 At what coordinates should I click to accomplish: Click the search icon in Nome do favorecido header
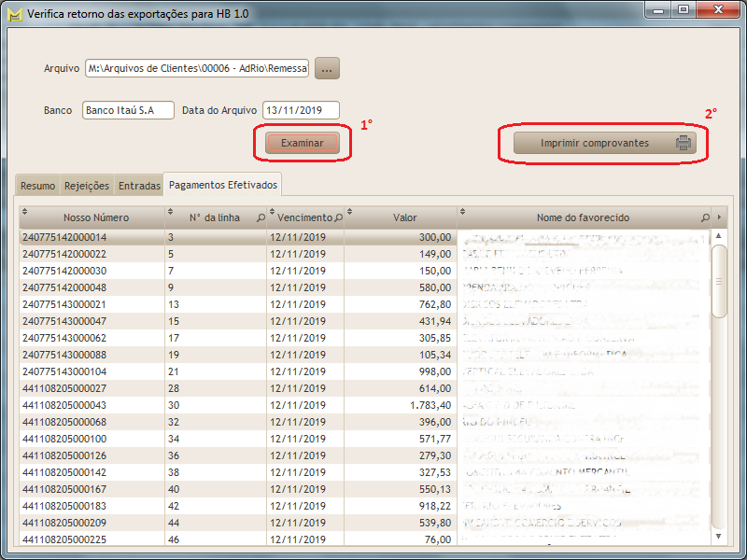tap(705, 217)
